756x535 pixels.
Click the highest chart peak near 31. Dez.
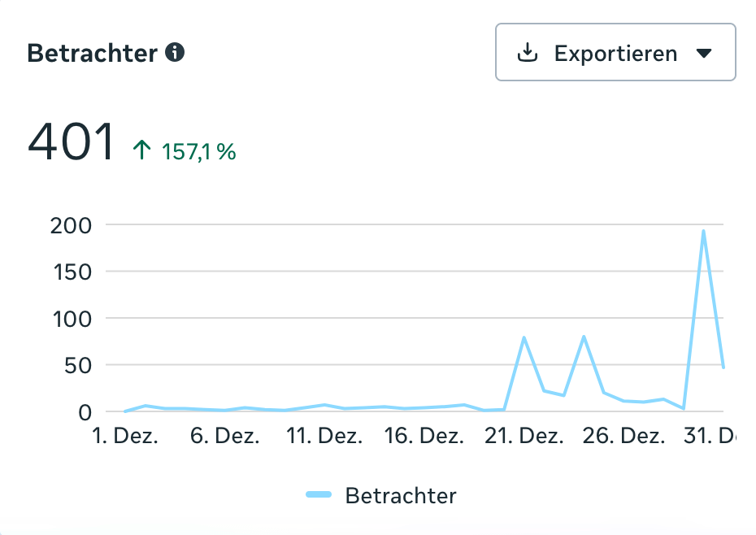pos(703,231)
